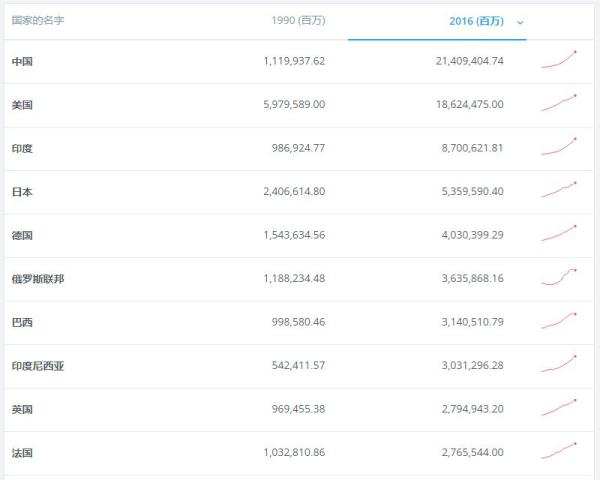Image resolution: width=600 pixels, height=480 pixels.
Task: Click the trend sparkline for 巴西
Action: 559,321
